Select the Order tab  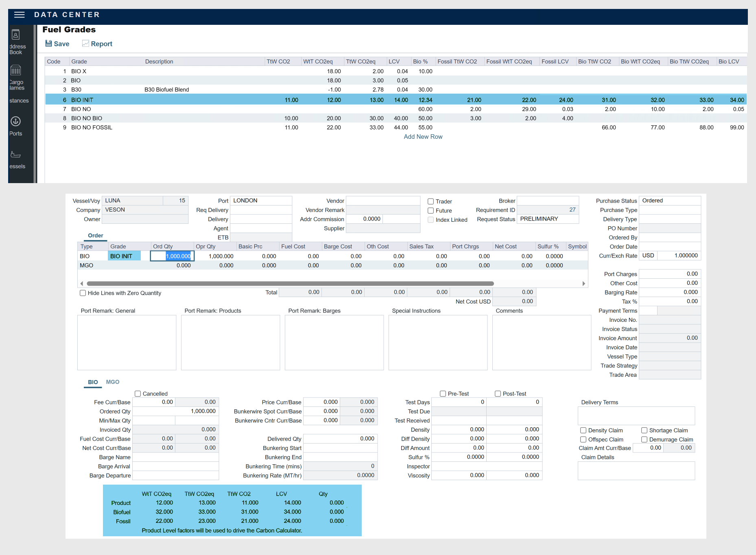pos(95,236)
